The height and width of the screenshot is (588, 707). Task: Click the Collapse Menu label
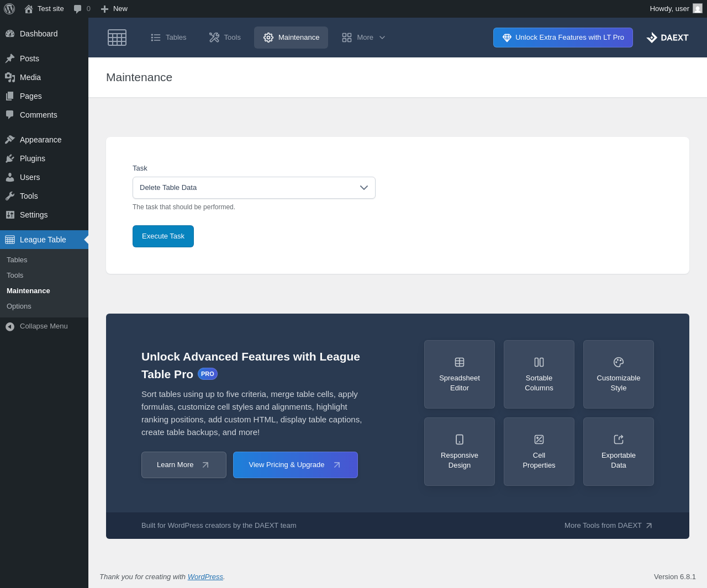pos(44,326)
